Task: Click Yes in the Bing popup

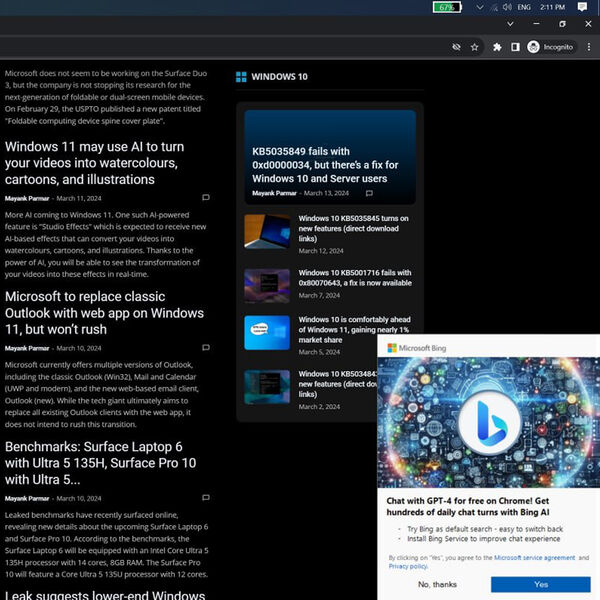Action: [x=541, y=584]
